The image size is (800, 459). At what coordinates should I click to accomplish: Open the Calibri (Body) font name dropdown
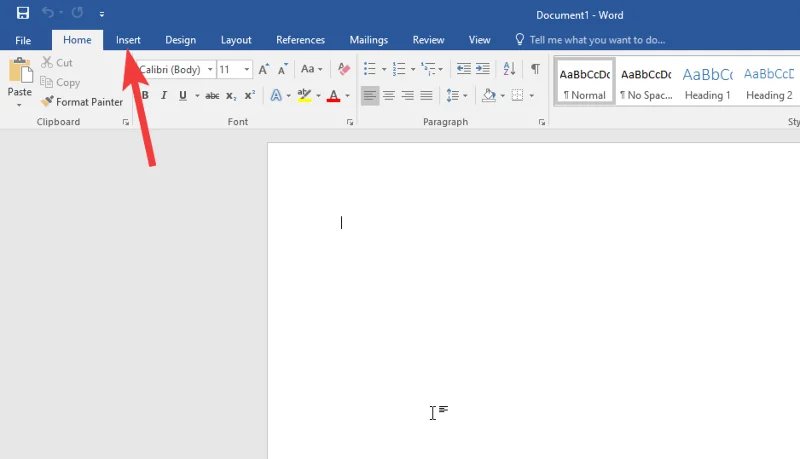[209, 70]
